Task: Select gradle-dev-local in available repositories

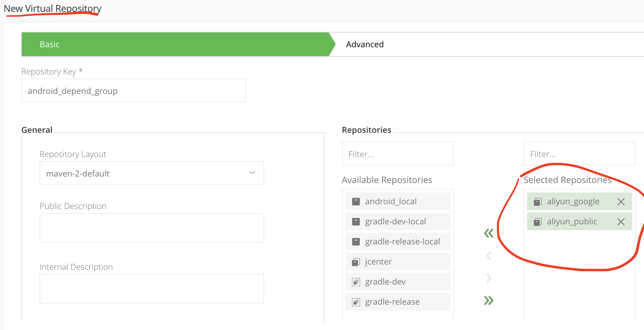Action: [x=396, y=222]
